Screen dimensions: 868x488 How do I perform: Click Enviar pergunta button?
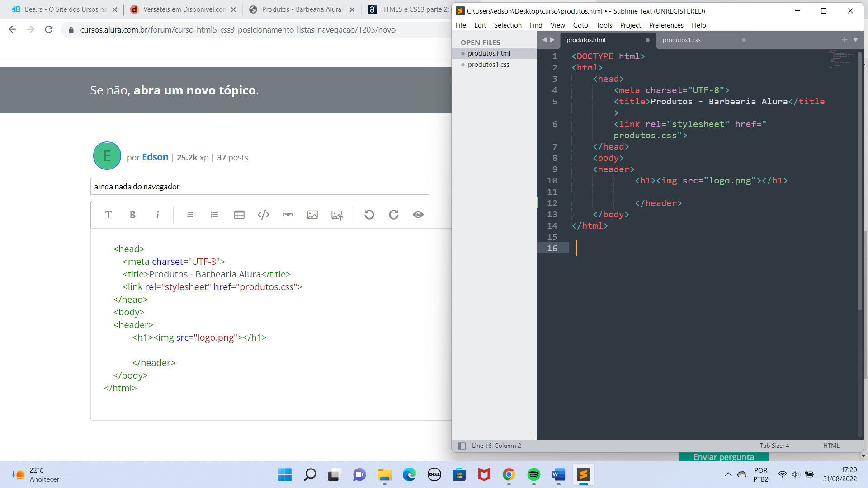[x=723, y=457]
